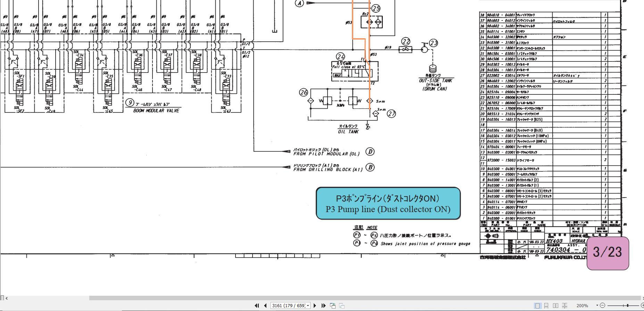Click circled number 24 callout
644x311 pixels.
point(340,57)
